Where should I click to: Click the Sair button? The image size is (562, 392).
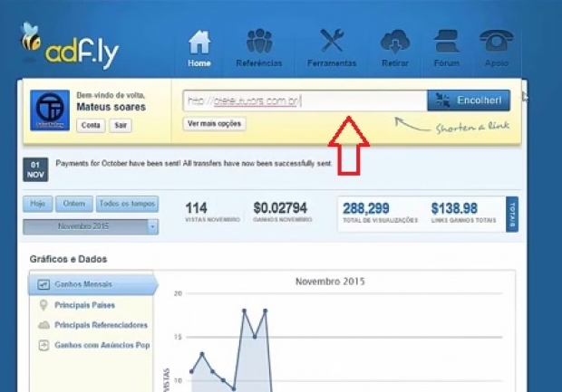coord(121,125)
